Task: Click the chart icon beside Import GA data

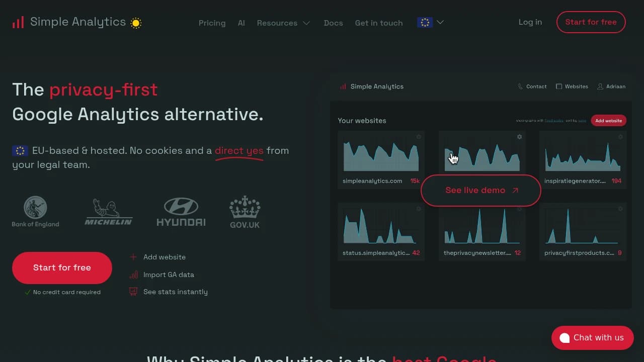Action: pos(133,275)
